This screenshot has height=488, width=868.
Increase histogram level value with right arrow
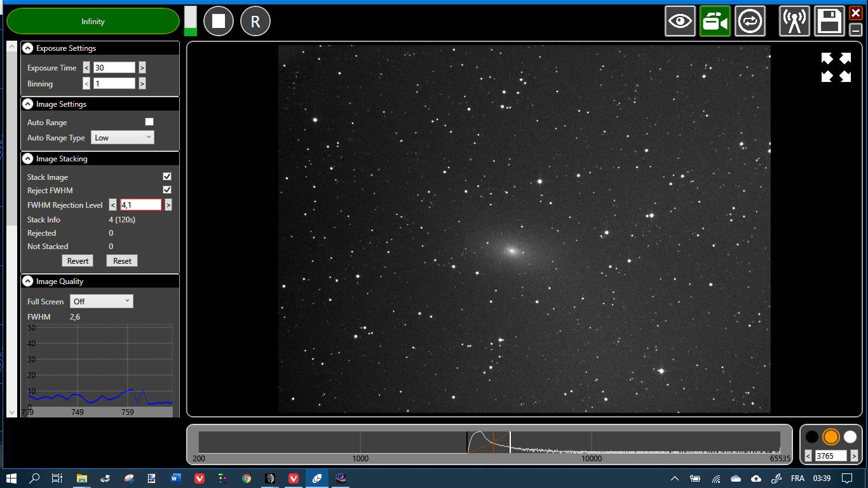coord(855,456)
